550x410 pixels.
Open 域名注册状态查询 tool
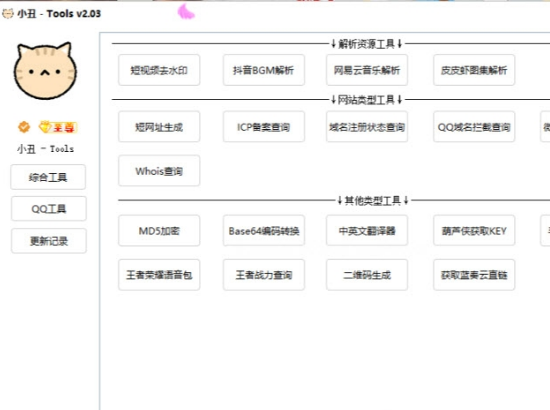click(367, 127)
